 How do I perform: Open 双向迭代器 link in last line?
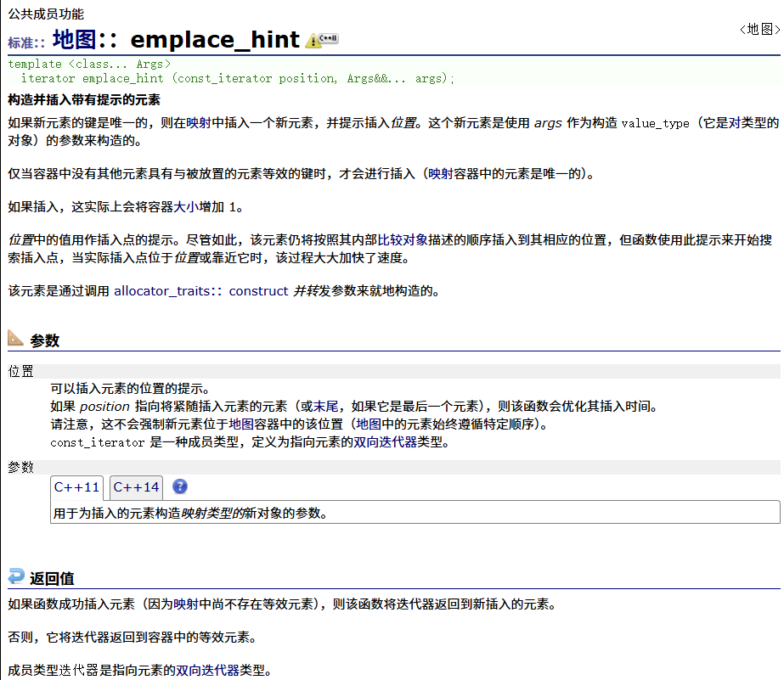[x=207, y=671]
